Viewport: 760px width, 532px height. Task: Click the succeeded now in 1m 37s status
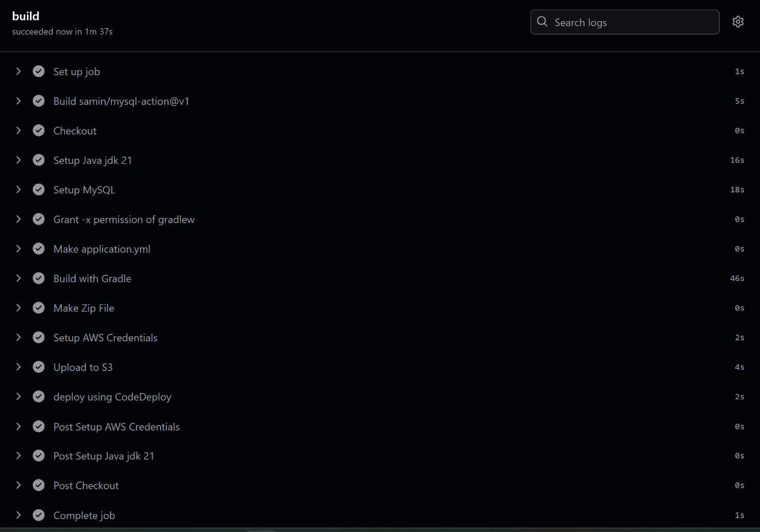pos(62,32)
